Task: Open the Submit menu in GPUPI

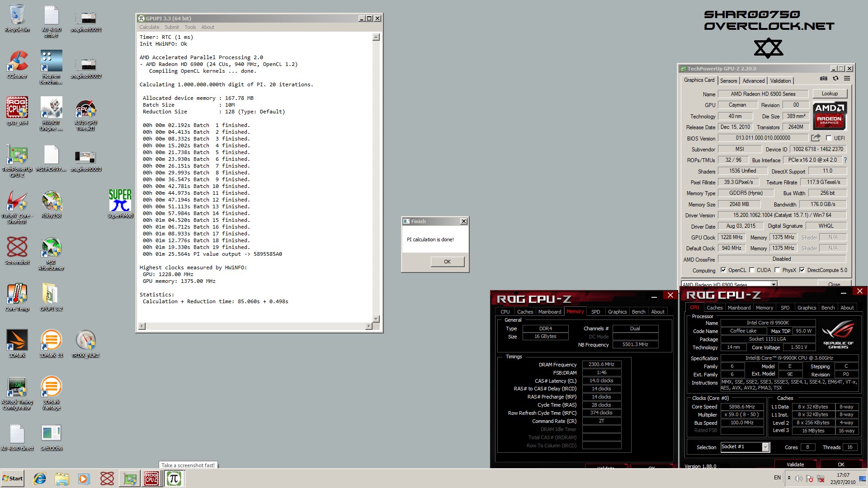Action: [x=172, y=27]
